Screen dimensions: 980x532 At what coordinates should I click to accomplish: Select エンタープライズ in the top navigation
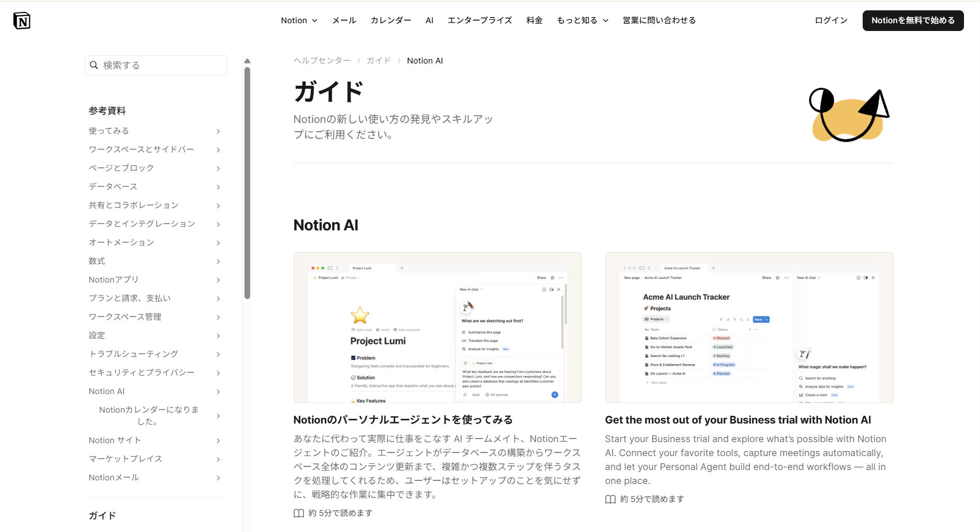pyautogui.click(x=479, y=20)
